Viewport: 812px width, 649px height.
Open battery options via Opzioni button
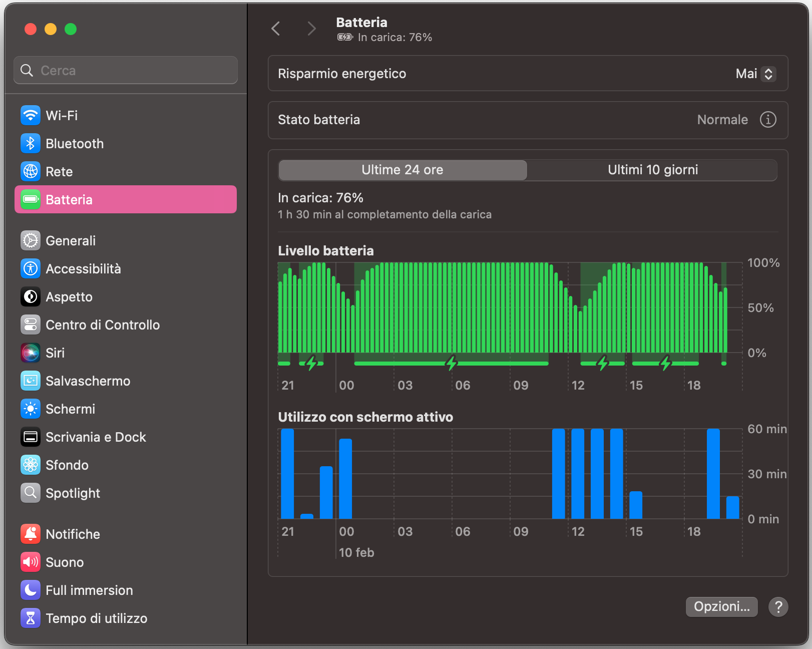point(721,606)
